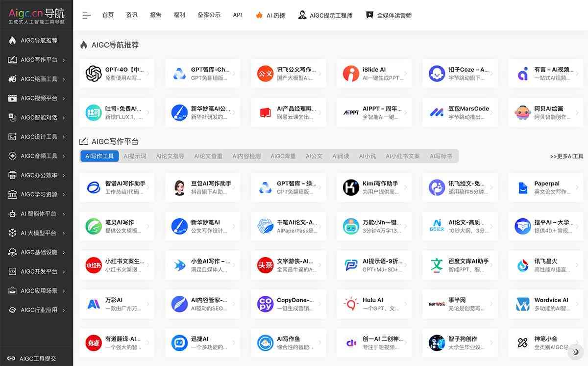Click the Aigc.cn 导航 site logo
Image resolution: width=588 pixels, height=366 pixels.
point(36,15)
